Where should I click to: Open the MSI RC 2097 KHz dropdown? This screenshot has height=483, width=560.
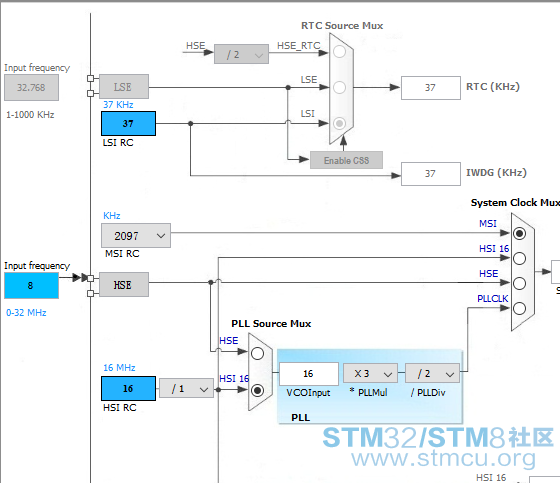pos(136,236)
